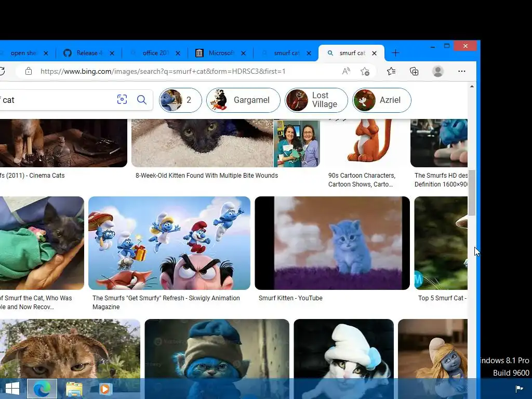Open the cat wearing white Smurf hat

tap(344, 349)
